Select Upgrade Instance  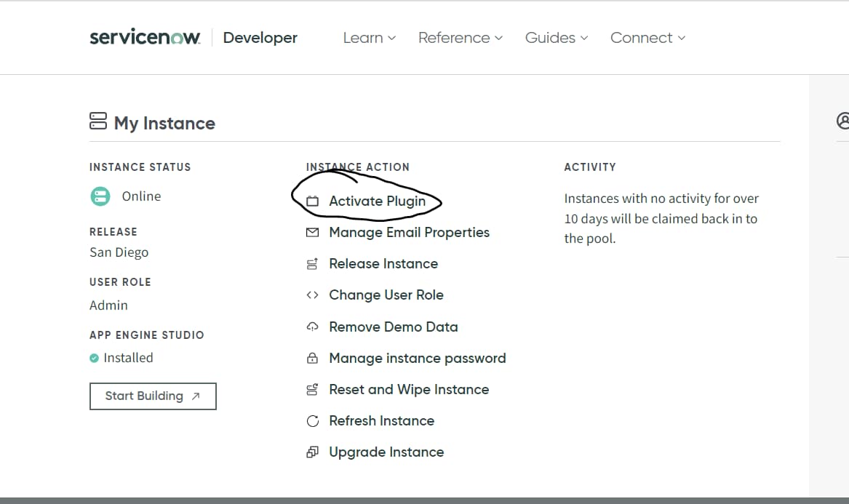tap(386, 452)
